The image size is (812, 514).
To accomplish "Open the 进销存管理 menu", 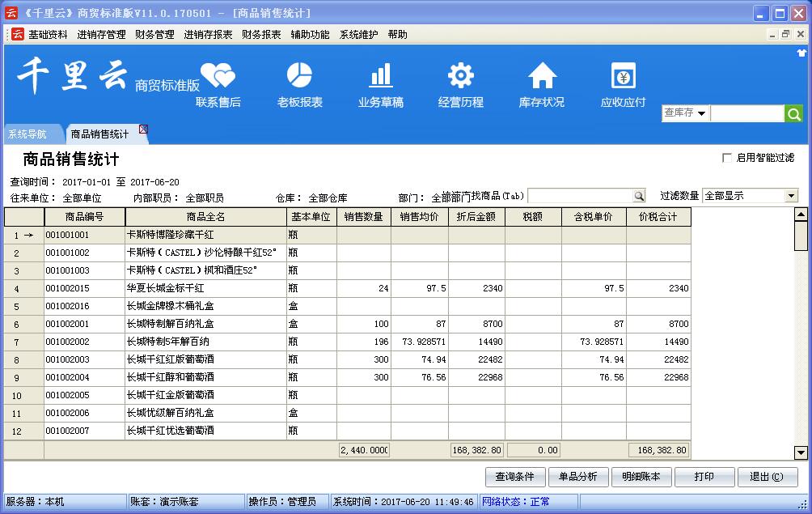I will coord(101,35).
